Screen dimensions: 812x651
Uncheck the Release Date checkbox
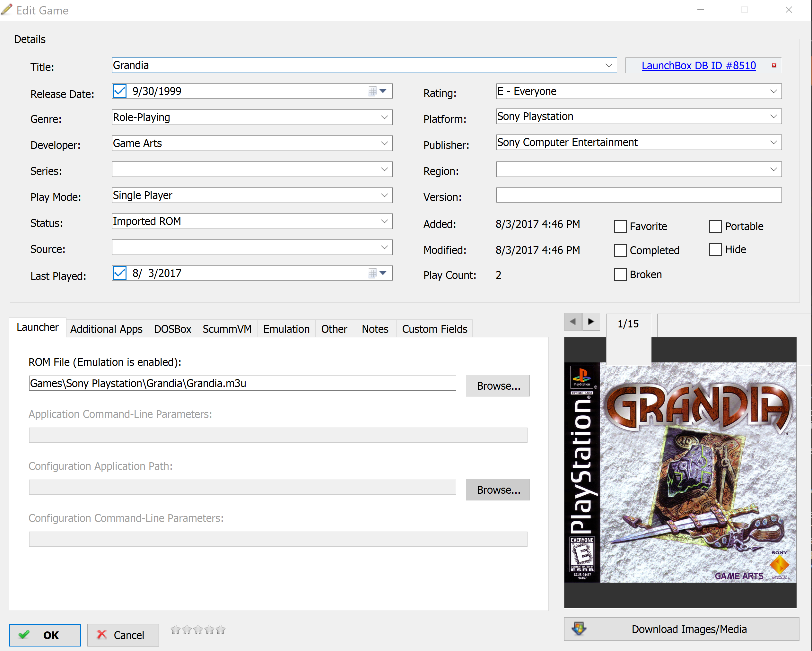click(119, 91)
